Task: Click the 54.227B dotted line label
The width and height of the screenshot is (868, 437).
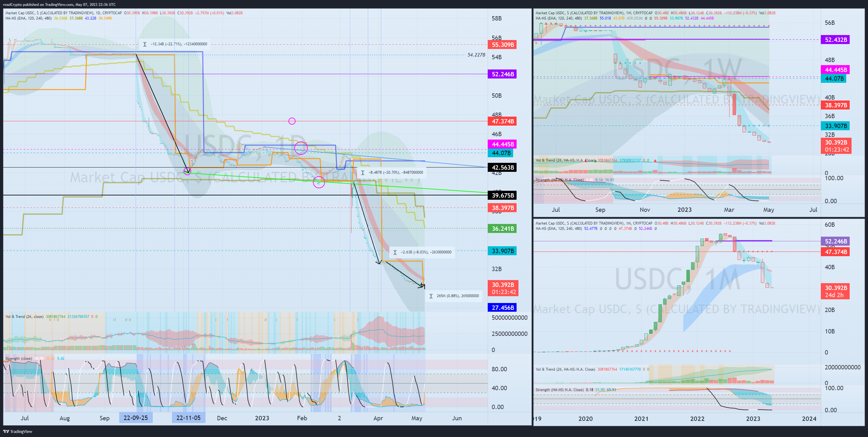Action: (476, 55)
